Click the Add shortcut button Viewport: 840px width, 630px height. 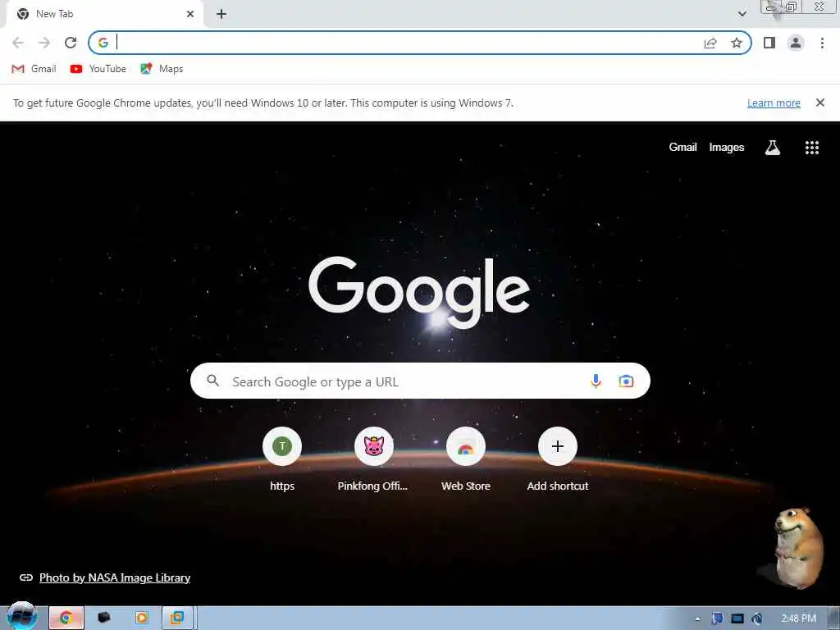click(558, 459)
